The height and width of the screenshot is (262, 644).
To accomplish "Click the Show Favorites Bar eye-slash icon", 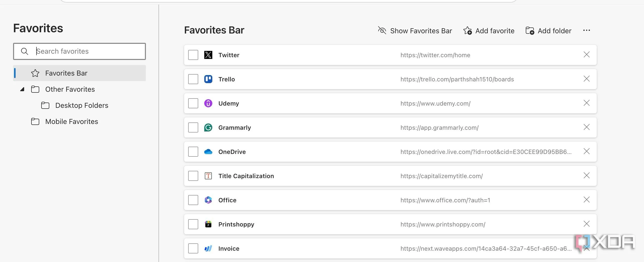I will pos(382,30).
